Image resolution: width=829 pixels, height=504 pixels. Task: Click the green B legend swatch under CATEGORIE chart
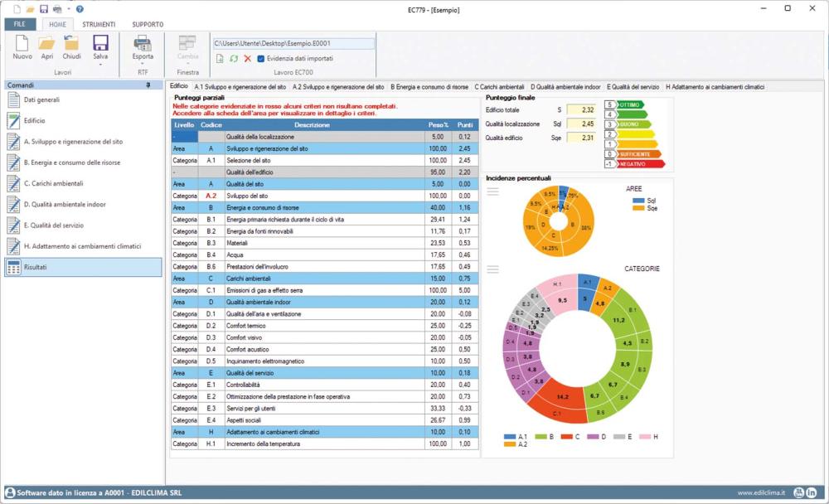[x=541, y=437]
